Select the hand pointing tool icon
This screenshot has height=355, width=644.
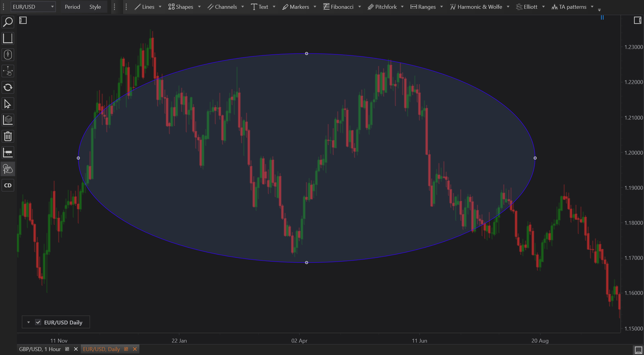point(8,169)
